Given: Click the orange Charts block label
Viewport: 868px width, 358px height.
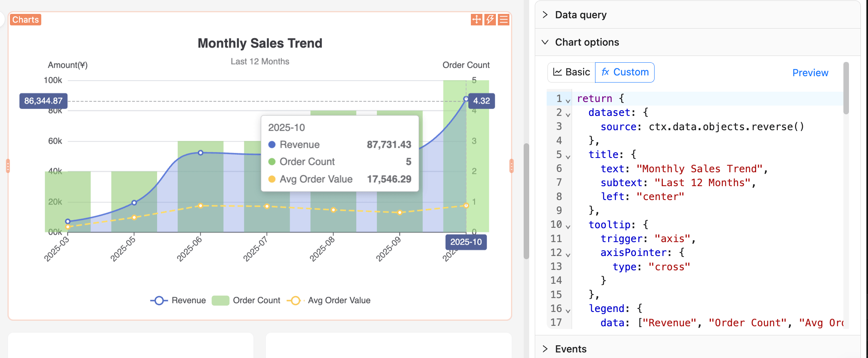Looking at the screenshot, I should (25, 19).
